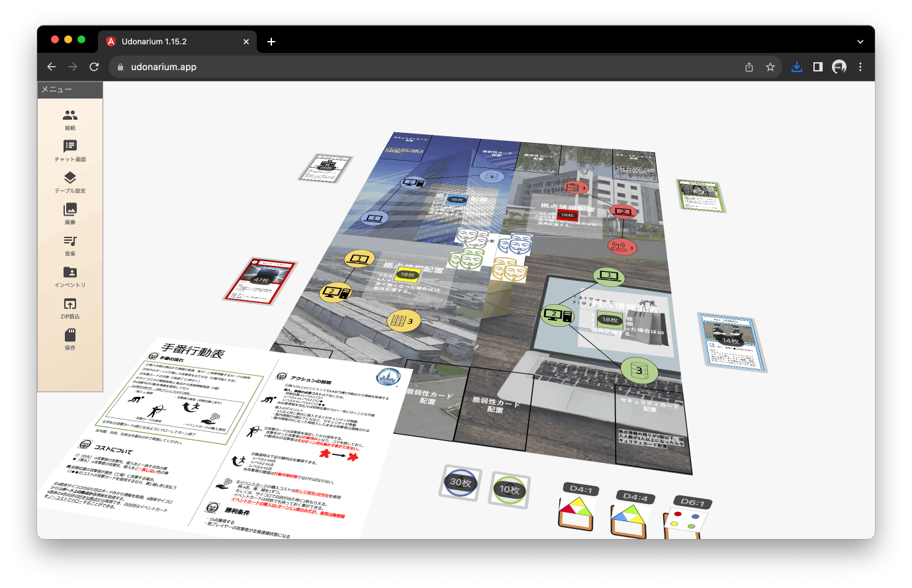Click the lock site info icon

120,67
